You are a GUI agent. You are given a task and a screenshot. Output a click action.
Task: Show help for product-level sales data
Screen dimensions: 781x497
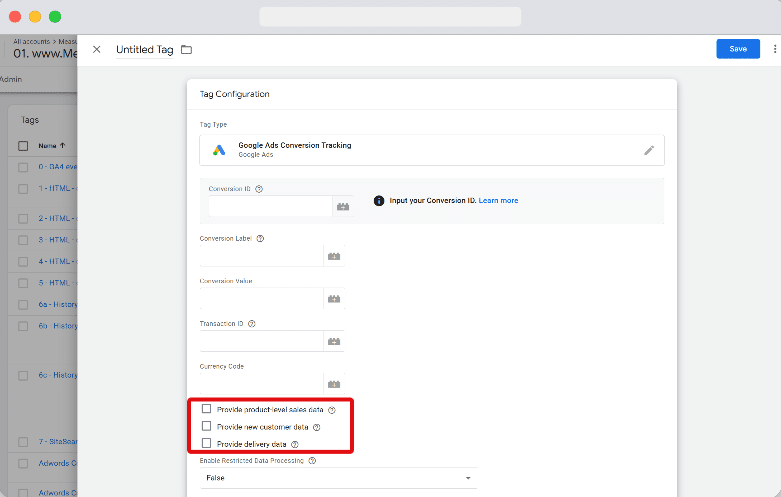332,410
